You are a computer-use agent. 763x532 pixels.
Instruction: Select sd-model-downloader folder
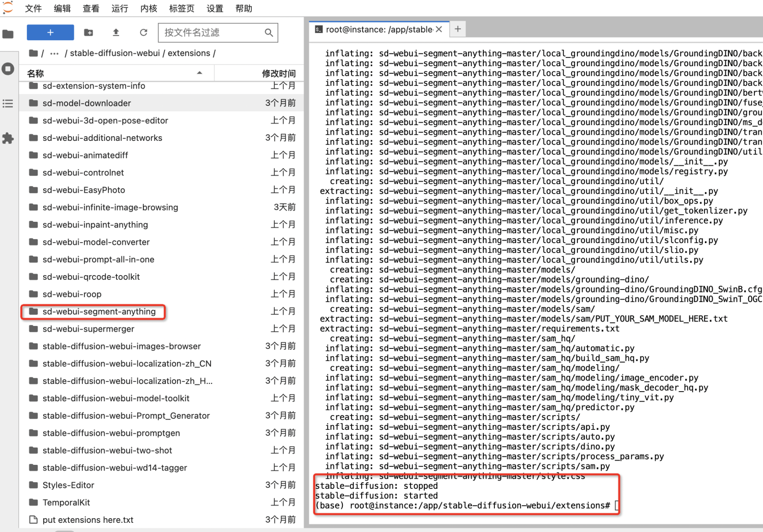pos(162,103)
